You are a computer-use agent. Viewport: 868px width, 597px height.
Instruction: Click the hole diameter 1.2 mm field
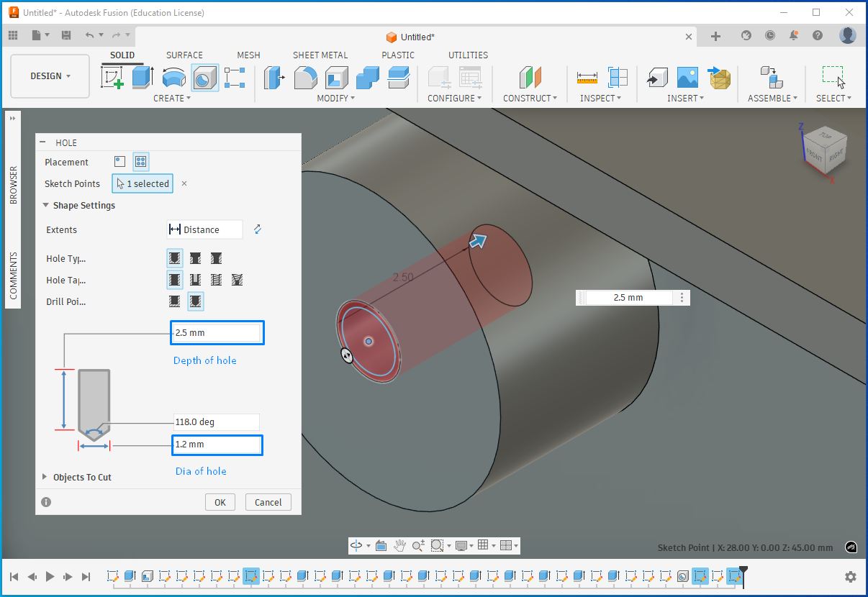click(x=217, y=445)
